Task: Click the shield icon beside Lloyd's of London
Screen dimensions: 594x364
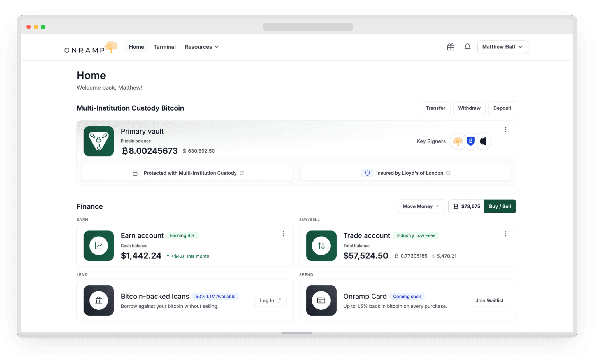Action: pyautogui.click(x=367, y=173)
